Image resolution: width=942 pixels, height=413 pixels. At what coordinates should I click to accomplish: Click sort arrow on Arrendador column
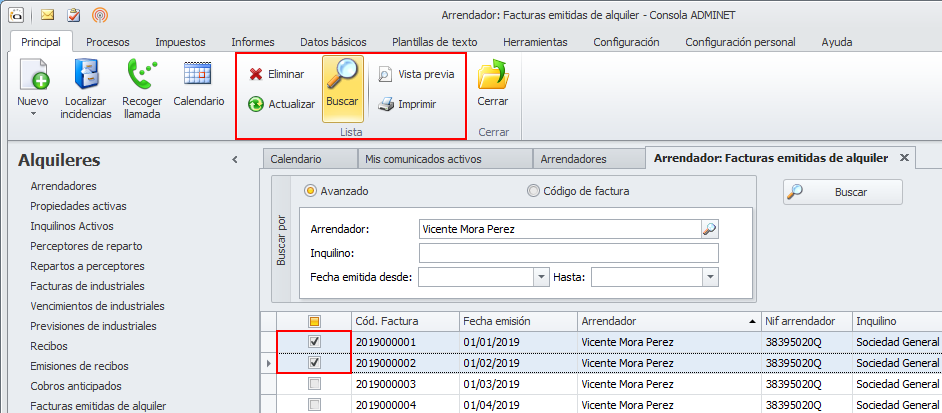click(752, 322)
